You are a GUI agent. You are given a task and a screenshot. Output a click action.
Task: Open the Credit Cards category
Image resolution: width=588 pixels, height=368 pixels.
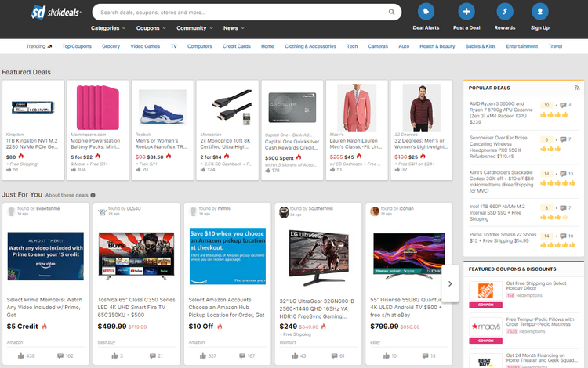[237, 46]
